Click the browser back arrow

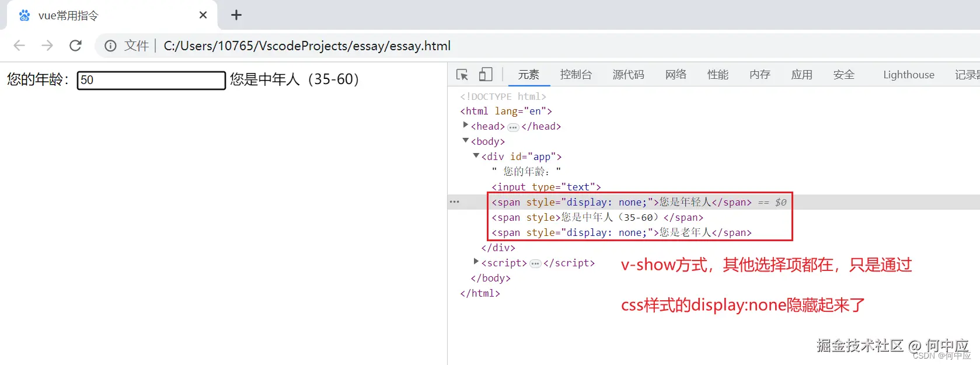coord(19,46)
